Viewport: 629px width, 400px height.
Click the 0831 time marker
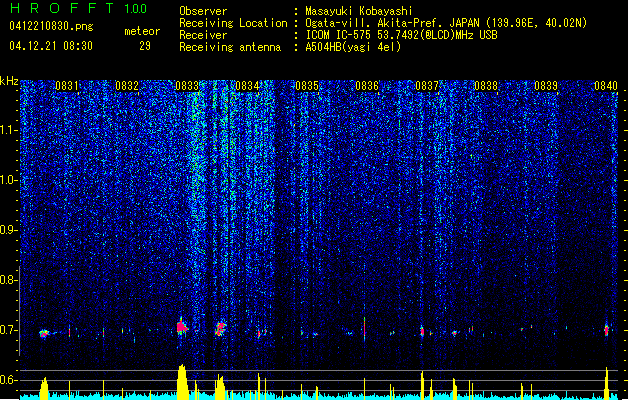67,85
